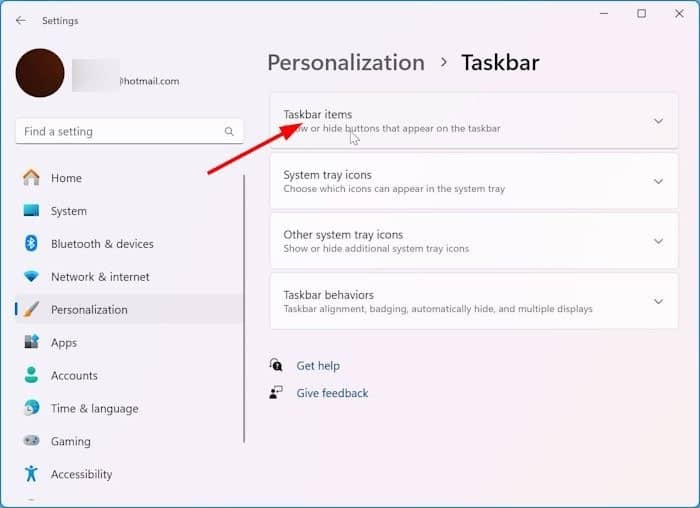Open Apps settings category
700x508 pixels.
(x=129, y=342)
